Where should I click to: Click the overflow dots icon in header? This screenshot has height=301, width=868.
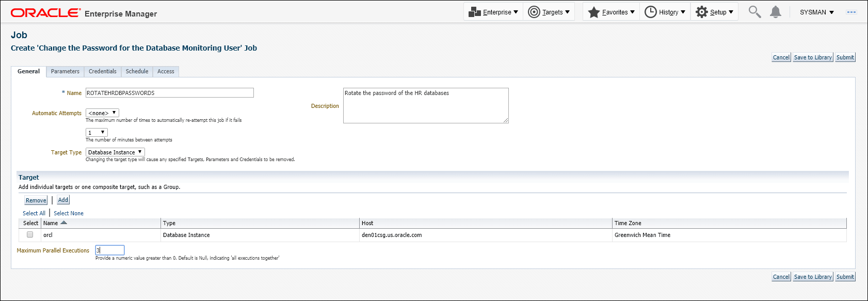click(851, 12)
